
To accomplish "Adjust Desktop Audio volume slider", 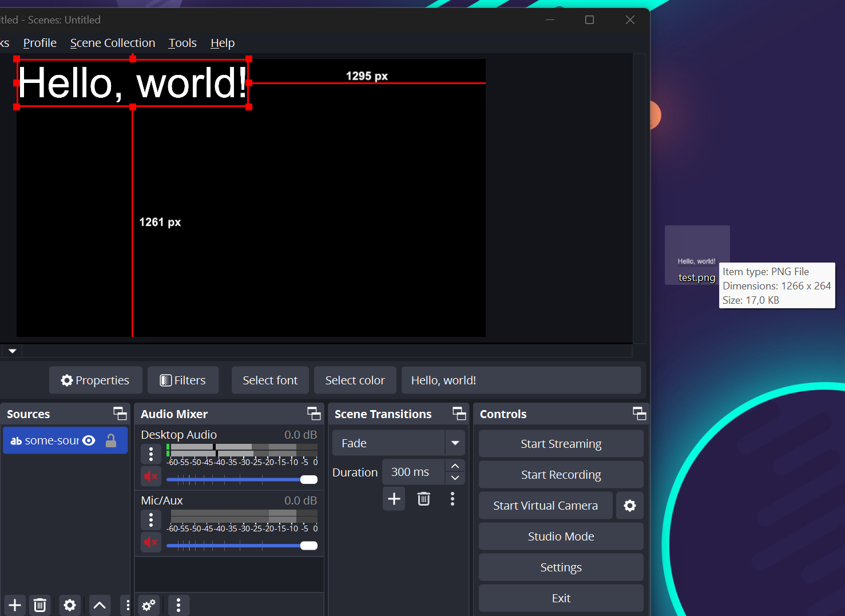I will pyautogui.click(x=242, y=479).
